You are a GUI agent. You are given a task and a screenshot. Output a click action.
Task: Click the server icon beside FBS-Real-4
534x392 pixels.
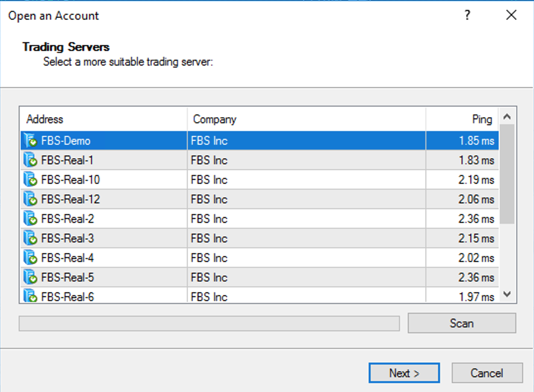pyautogui.click(x=30, y=258)
